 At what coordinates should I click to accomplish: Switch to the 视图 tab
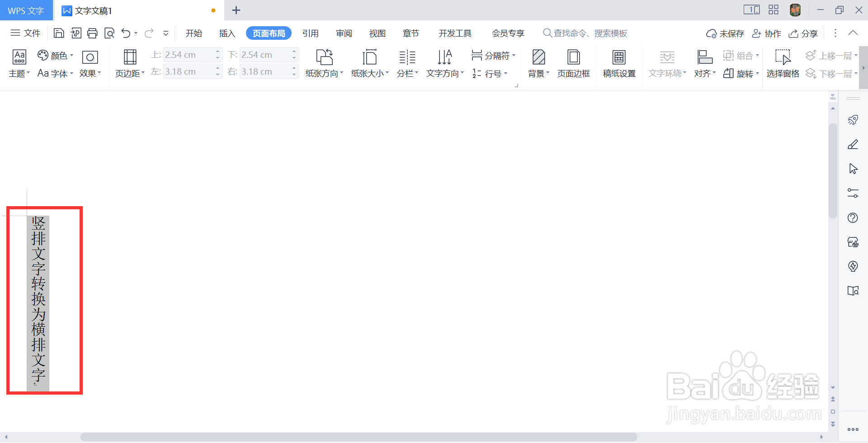pyautogui.click(x=377, y=33)
